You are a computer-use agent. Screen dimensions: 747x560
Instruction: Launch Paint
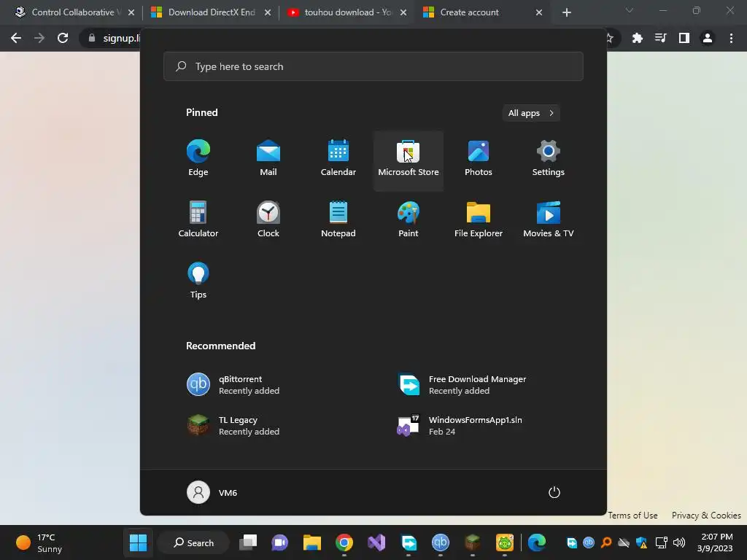(409, 220)
